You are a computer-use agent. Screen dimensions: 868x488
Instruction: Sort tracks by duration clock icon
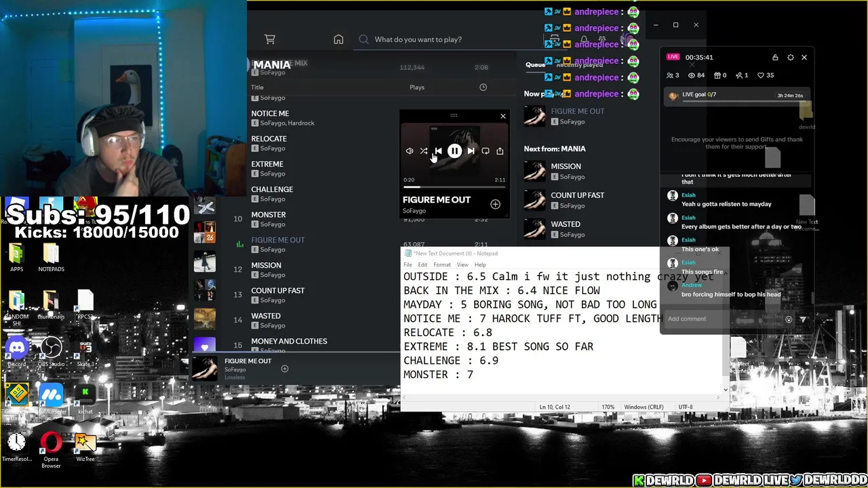point(483,87)
